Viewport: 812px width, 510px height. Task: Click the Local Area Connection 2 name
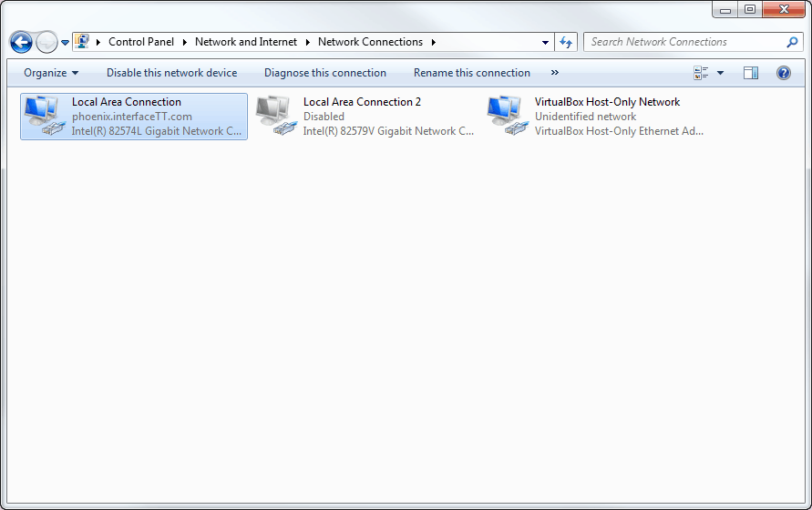pyautogui.click(x=362, y=102)
